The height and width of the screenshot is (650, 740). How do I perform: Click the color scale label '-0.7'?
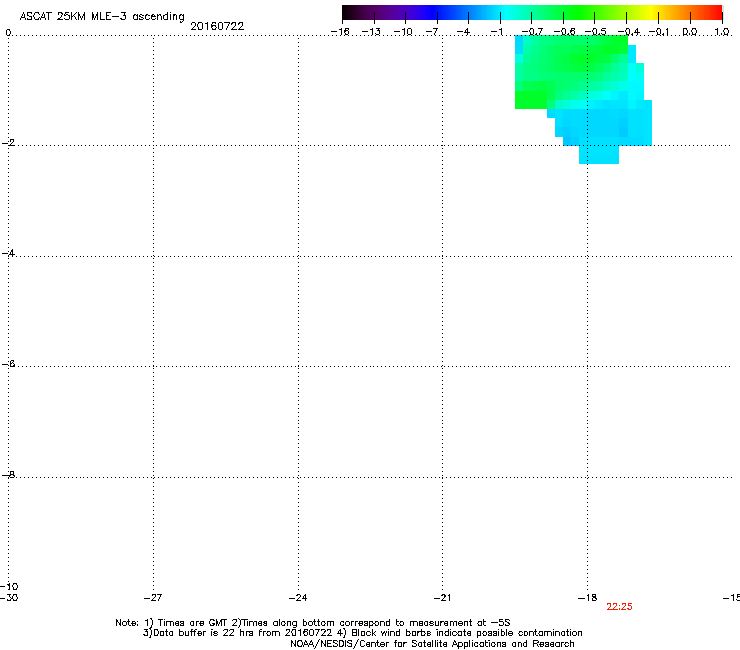point(532,32)
